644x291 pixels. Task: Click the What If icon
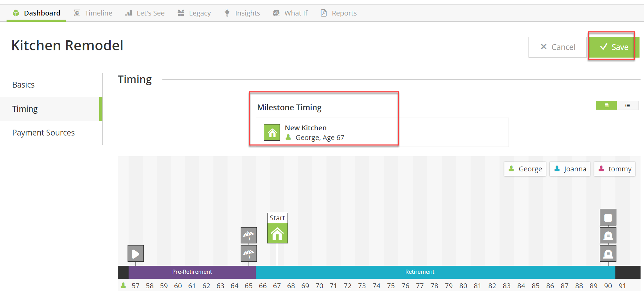point(276,13)
